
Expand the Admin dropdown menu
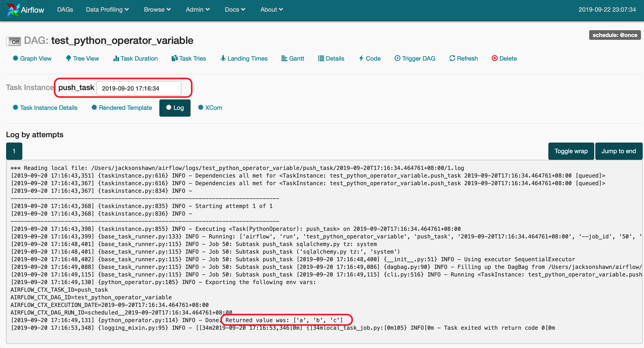[x=197, y=10]
